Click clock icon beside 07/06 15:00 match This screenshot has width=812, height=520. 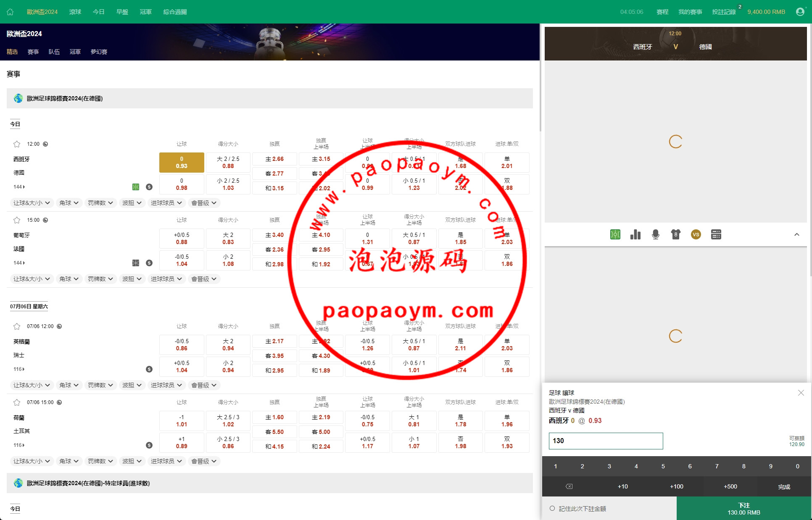[59, 402]
